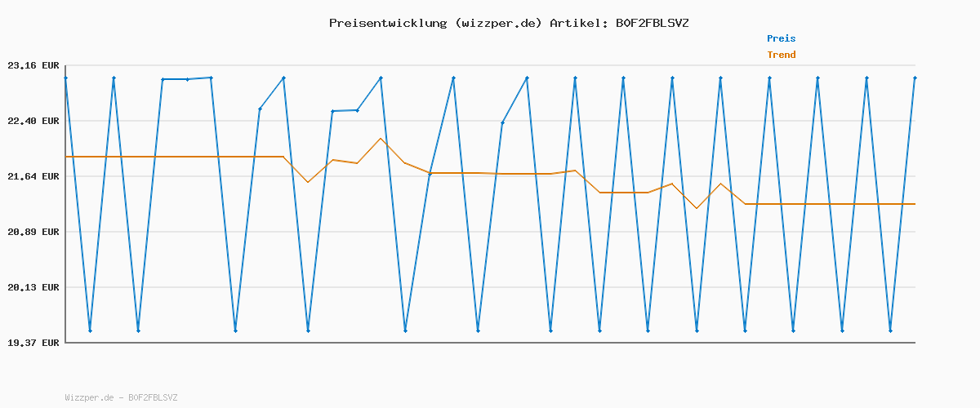The image size is (980, 408).
Task: Click the 21.64 EUR axis label
Action: (33, 176)
